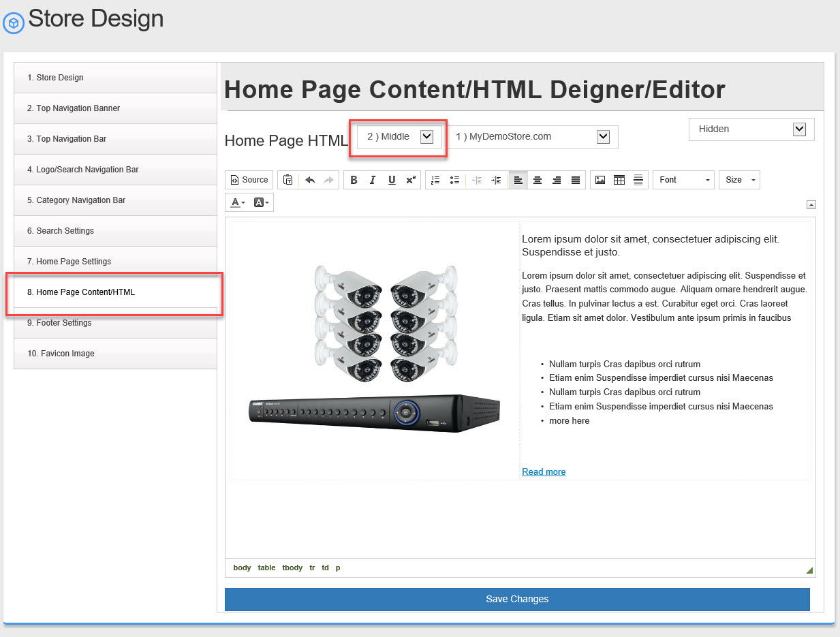Insert a numbered list
The width and height of the screenshot is (840, 637).
click(435, 180)
